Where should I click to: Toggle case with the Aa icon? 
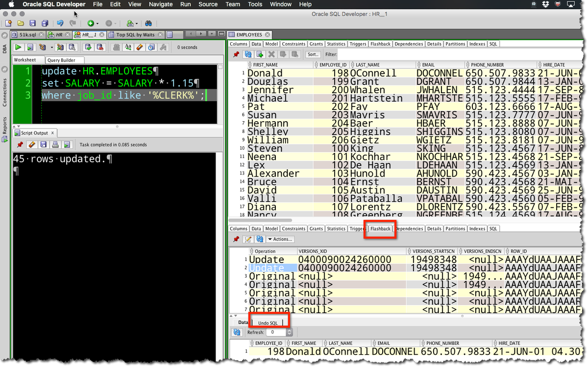[x=128, y=47]
